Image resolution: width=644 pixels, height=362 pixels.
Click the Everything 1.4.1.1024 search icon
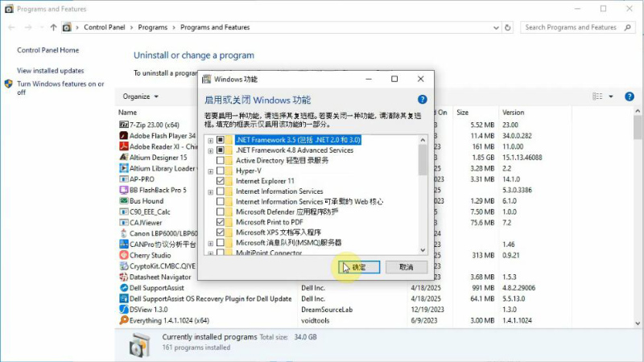tap(124, 320)
